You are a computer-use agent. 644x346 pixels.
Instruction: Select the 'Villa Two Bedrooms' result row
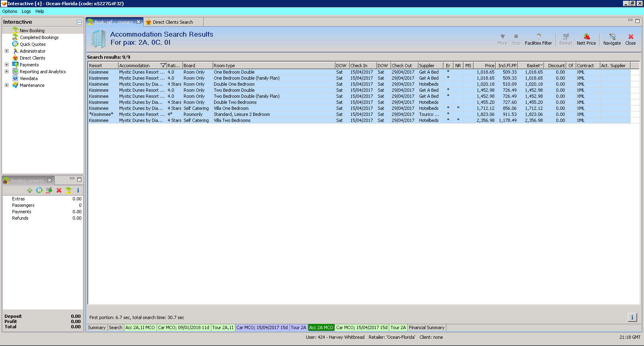tap(359, 120)
